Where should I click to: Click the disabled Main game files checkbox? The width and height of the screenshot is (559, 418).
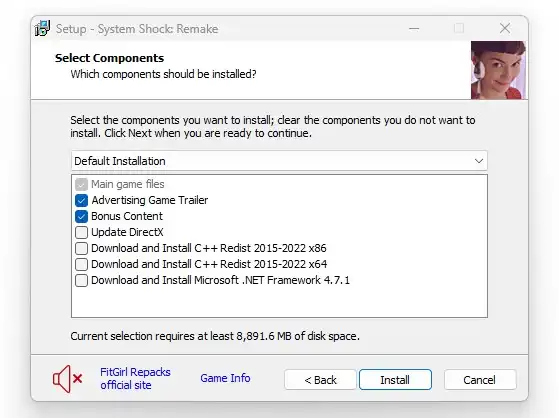coord(81,184)
